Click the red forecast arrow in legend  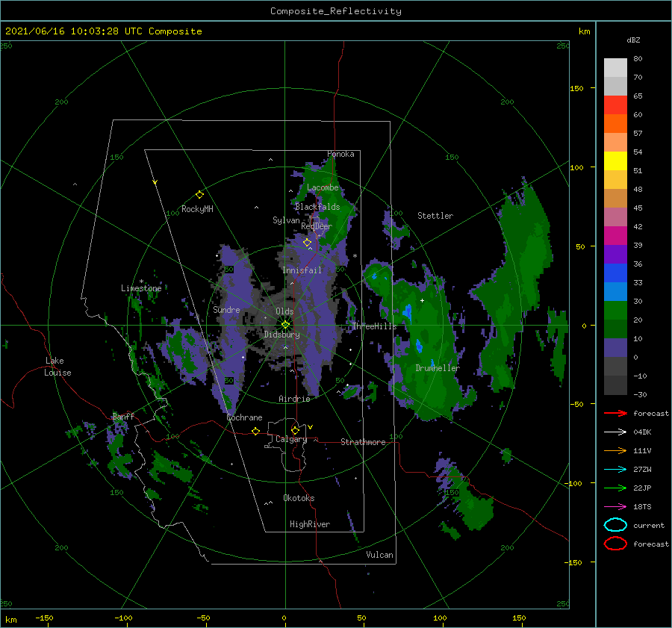point(615,413)
